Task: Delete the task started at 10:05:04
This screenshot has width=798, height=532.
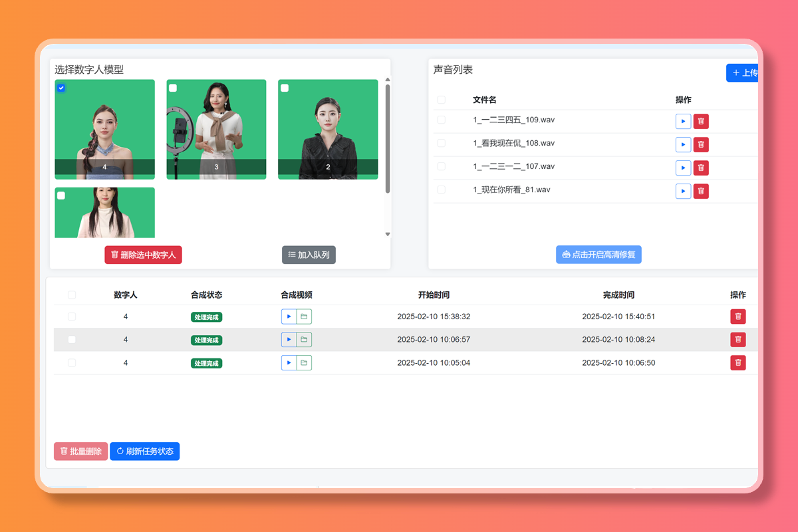Action: click(x=737, y=363)
